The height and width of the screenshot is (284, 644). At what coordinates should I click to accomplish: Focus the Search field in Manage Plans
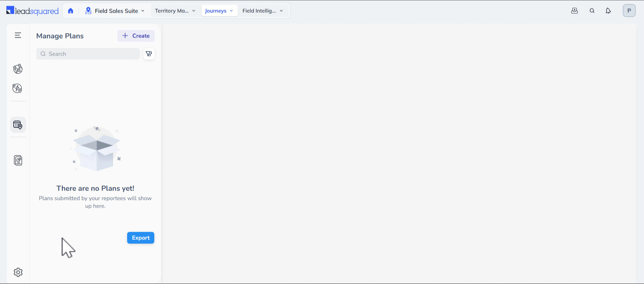[x=91, y=54]
